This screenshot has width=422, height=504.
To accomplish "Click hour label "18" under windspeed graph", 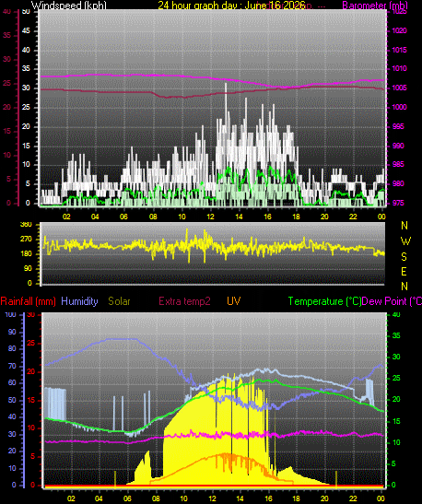I will 296,217.
